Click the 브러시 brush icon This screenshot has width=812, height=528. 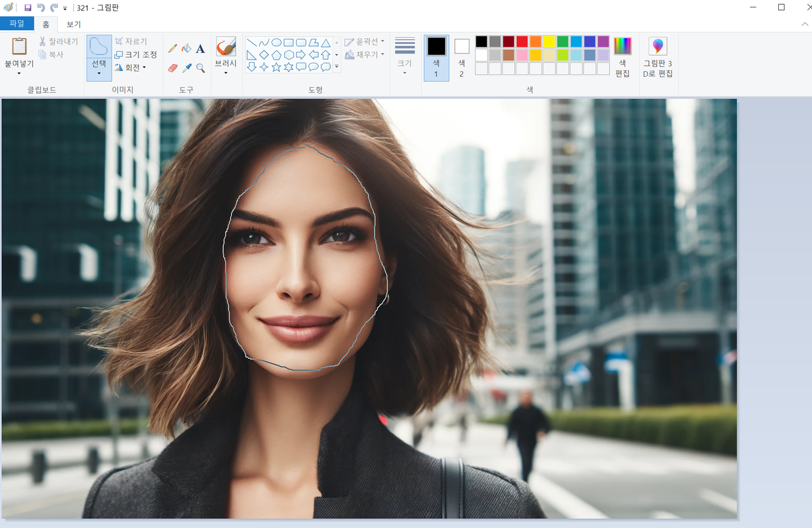(x=226, y=47)
